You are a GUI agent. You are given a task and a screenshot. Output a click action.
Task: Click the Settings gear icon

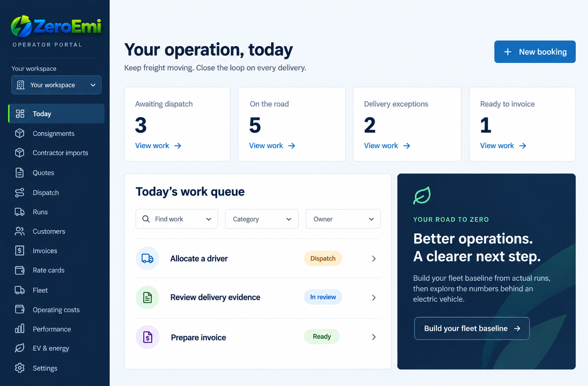[20, 368]
